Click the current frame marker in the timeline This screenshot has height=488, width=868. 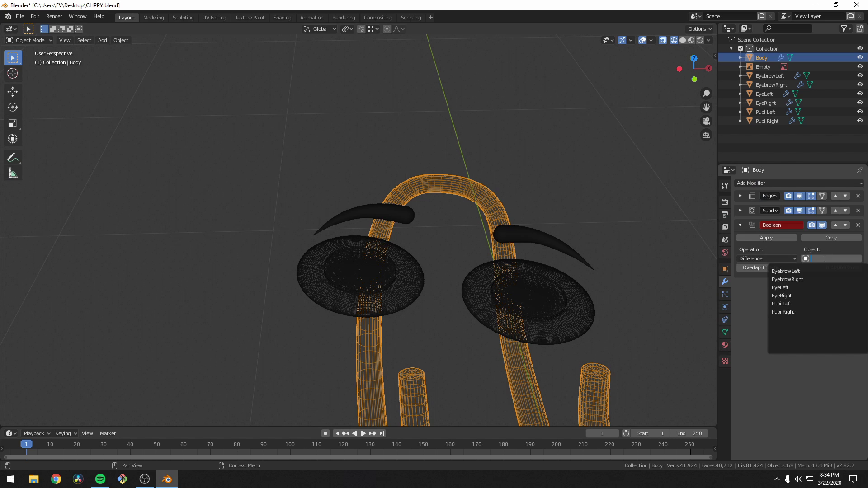(x=26, y=444)
